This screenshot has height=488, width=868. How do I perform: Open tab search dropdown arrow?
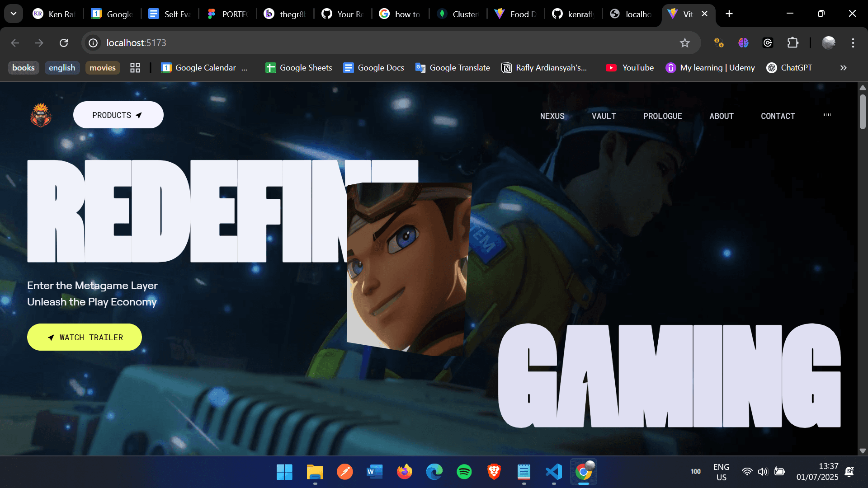[14, 14]
